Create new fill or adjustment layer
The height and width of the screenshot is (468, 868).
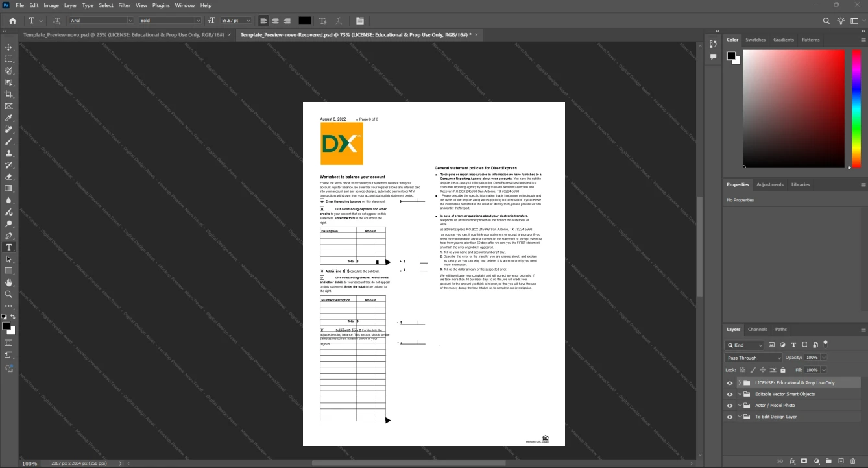point(816,461)
